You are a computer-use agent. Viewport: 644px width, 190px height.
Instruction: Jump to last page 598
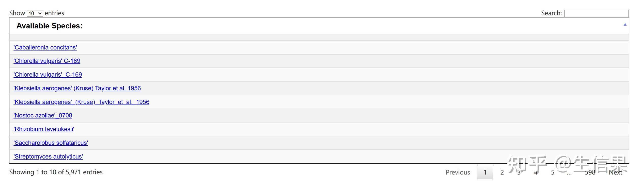[x=590, y=172]
